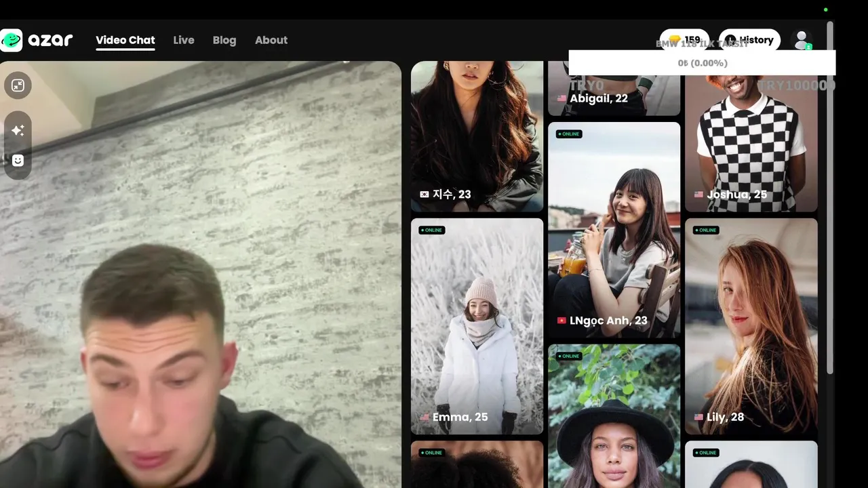868x488 pixels.
Task: Open the History button
Action: click(x=749, y=40)
